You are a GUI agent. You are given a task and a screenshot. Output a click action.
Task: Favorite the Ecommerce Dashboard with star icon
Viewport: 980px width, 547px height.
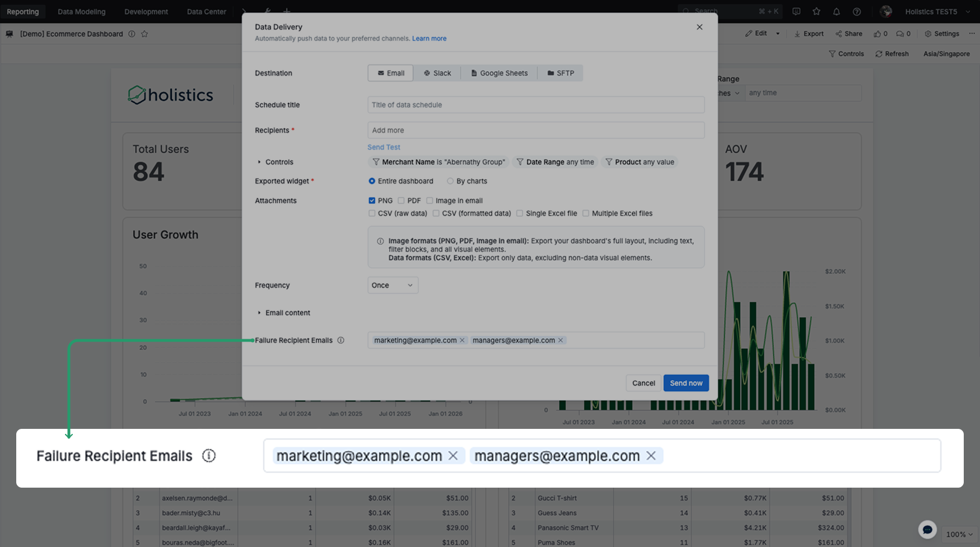click(x=144, y=34)
